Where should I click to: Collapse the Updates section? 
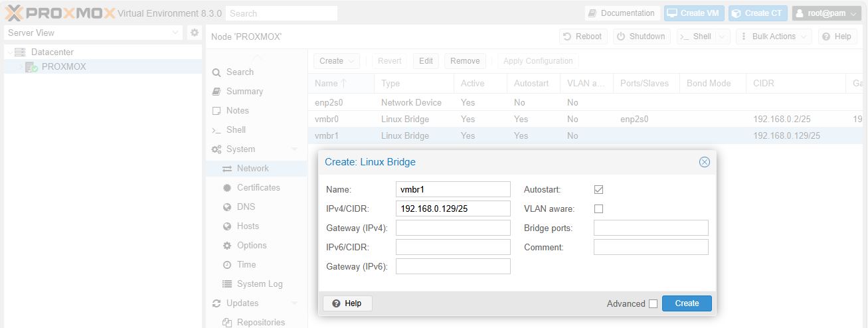294,303
